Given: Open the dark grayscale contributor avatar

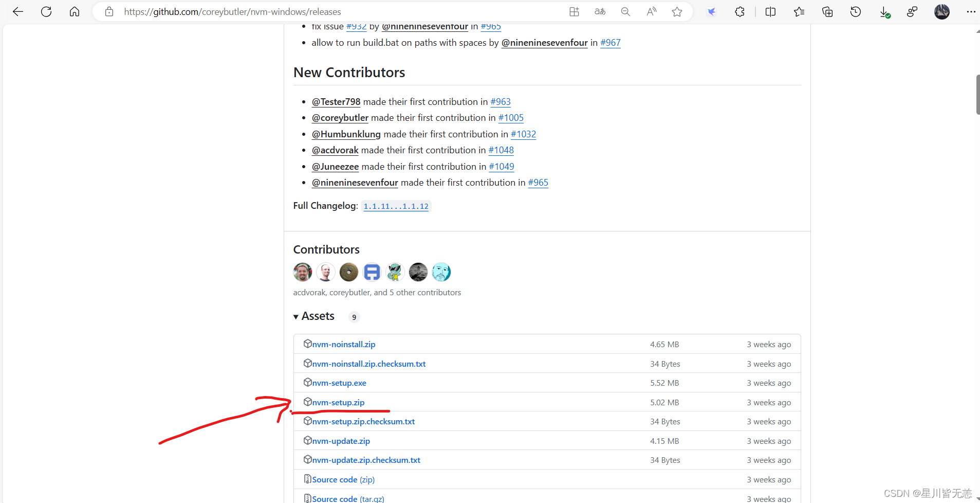Looking at the screenshot, I should pyautogui.click(x=418, y=272).
